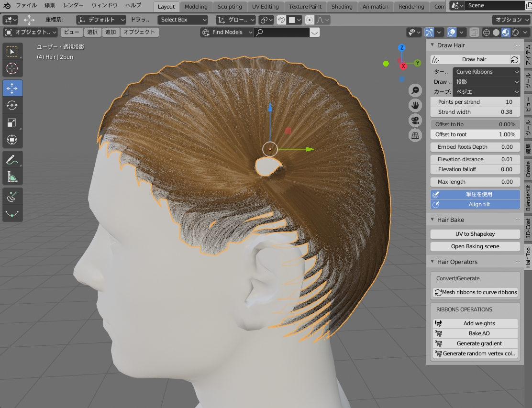Select the Rotate tool in left toolbar
Image resolution: width=532 pixels, height=408 pixels.
(12, 105)
